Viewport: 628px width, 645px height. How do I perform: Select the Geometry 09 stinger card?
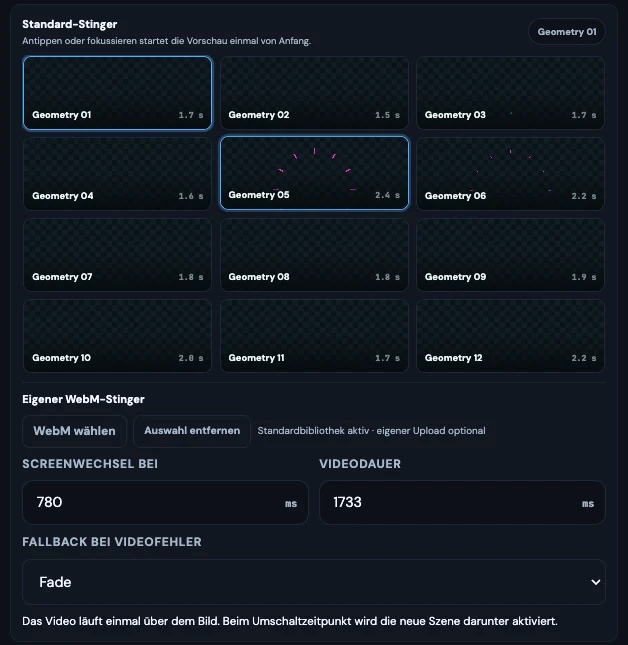510,255
